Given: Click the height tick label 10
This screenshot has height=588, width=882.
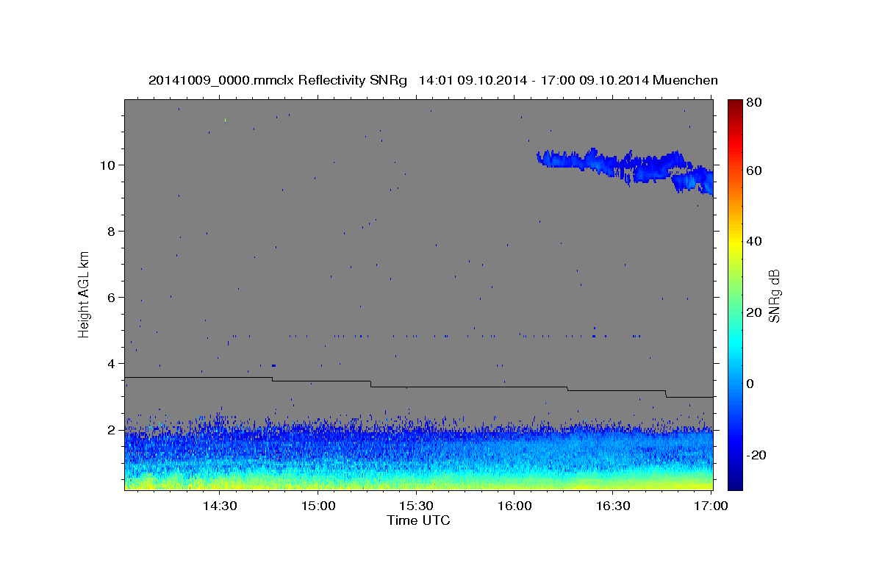Looking at the screenshot, I should pos(109,165).
